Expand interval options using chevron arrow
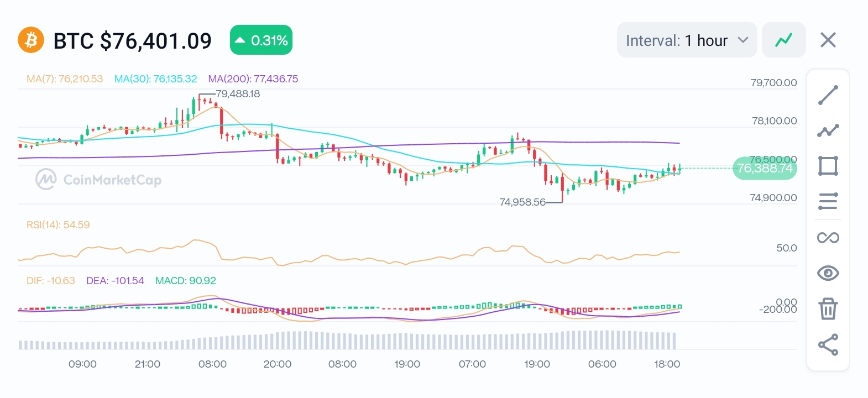Screen dimensions: 868x398 click(x=743, y=40)
